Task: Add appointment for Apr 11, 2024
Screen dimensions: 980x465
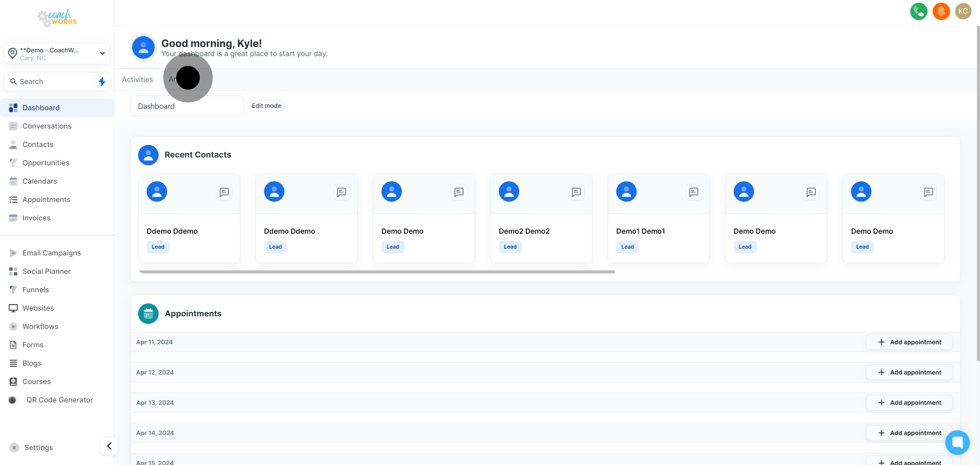Action: click(909, 342)
